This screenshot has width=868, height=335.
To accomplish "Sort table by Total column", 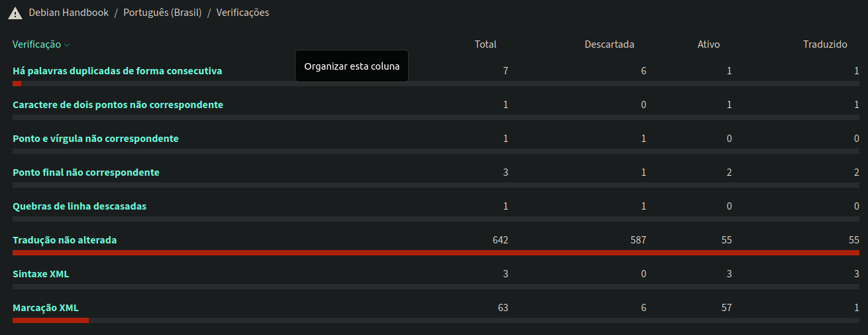I will click(486, 44).
